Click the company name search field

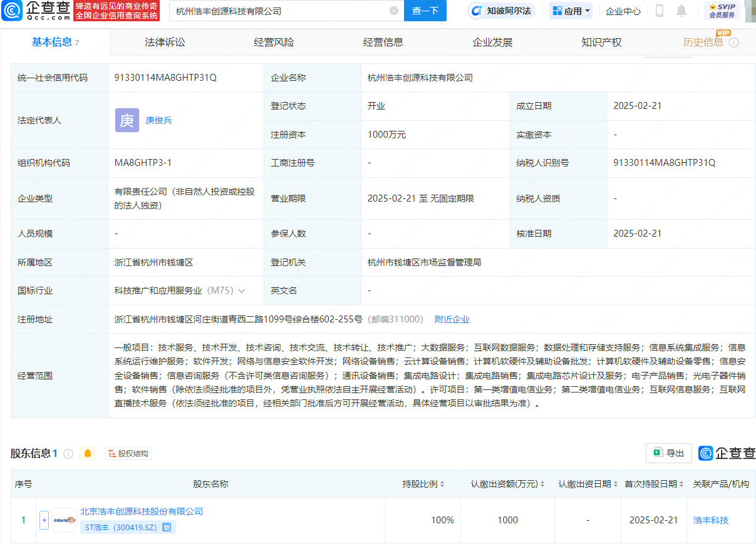click(279, 11)
